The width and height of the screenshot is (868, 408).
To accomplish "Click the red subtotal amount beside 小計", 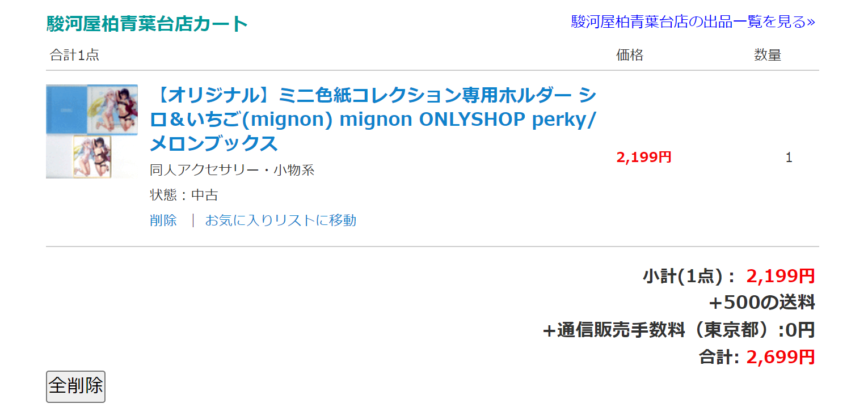I will pos(781,276).
